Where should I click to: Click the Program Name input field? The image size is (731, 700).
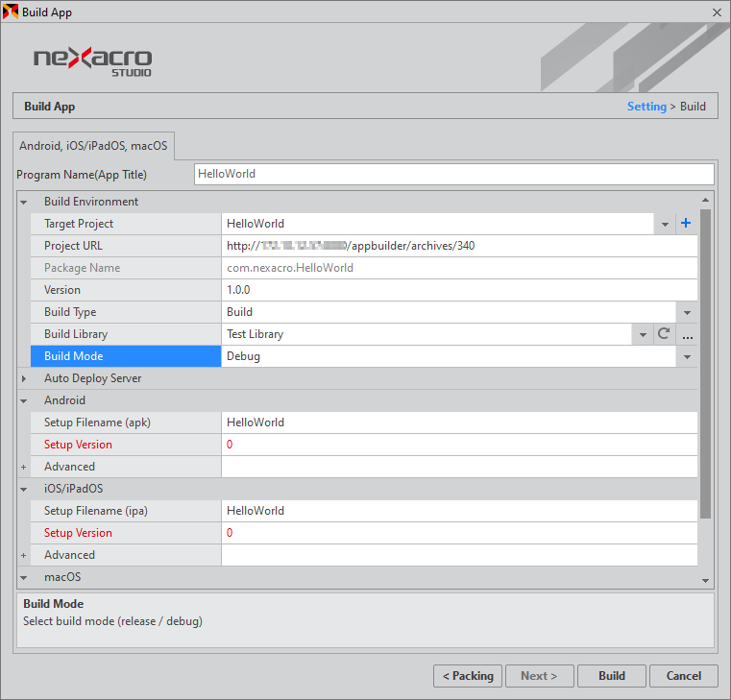(453, 174)
